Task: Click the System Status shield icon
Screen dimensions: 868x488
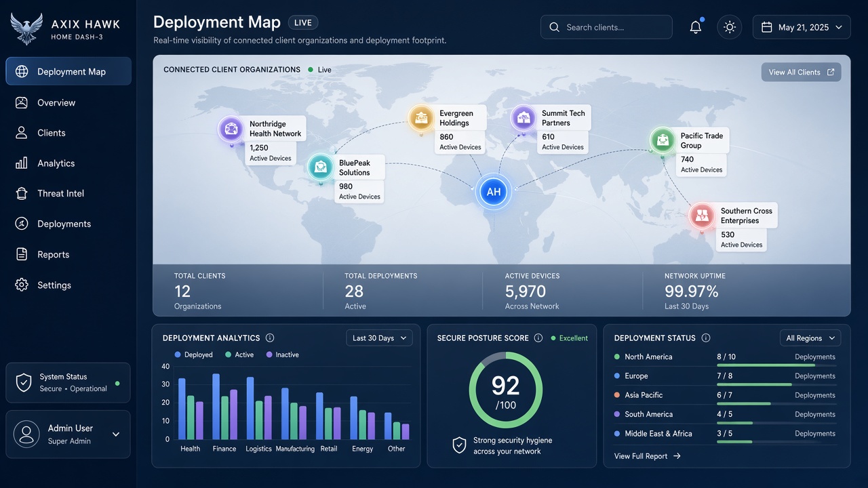Action: (x=24, y=382)
